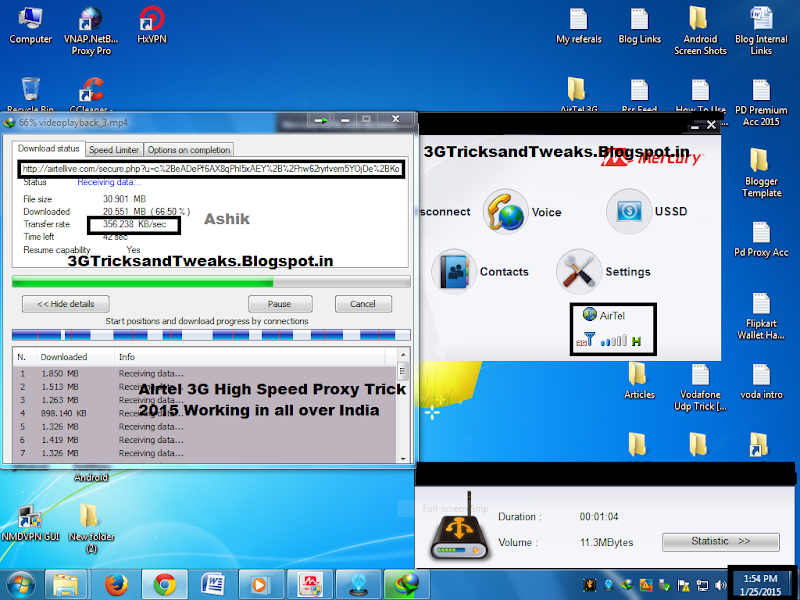Screen dimensions: 800x600
Task: Click the Windows Start button
Action: tap(20, 585)
